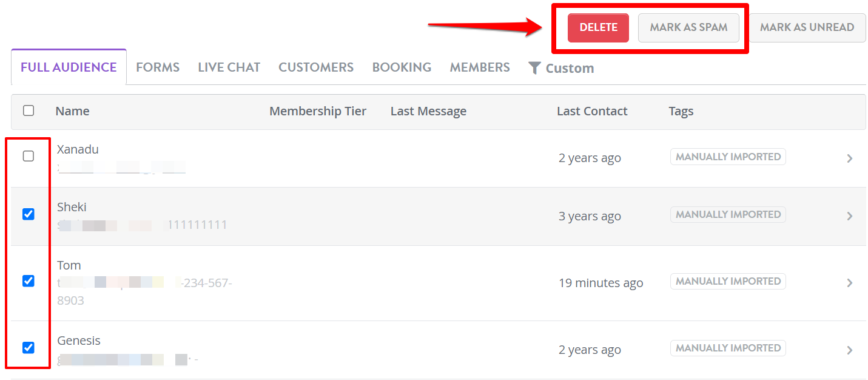
Task: Select the Customers tab
Action: pos(316,67)
